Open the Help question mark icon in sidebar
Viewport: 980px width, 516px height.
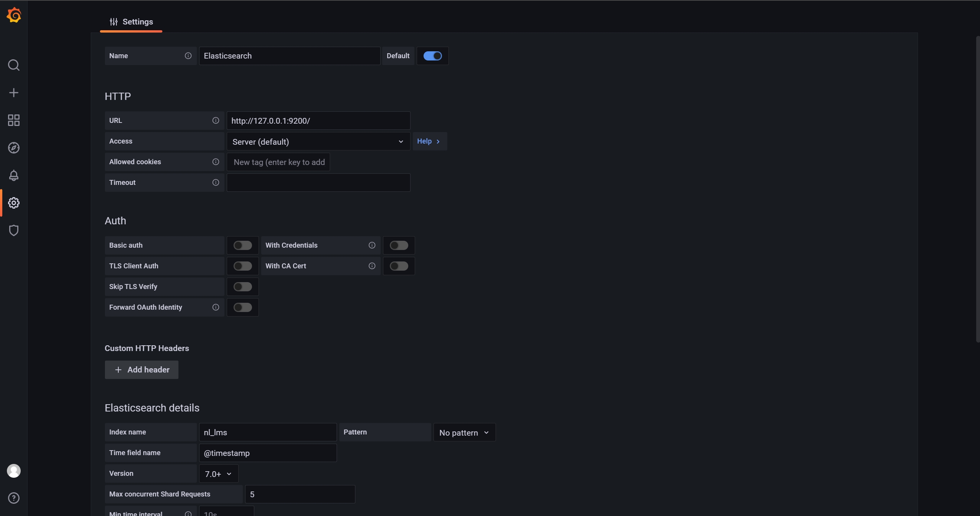pos(14,498)
